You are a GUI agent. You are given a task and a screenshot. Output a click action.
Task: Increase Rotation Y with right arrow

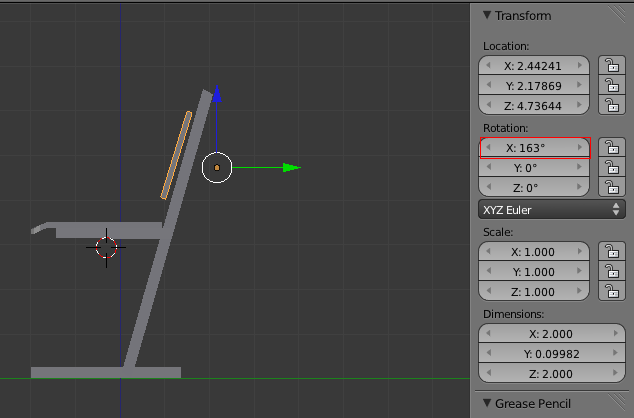pyautogui.click(x=580, y=167)
